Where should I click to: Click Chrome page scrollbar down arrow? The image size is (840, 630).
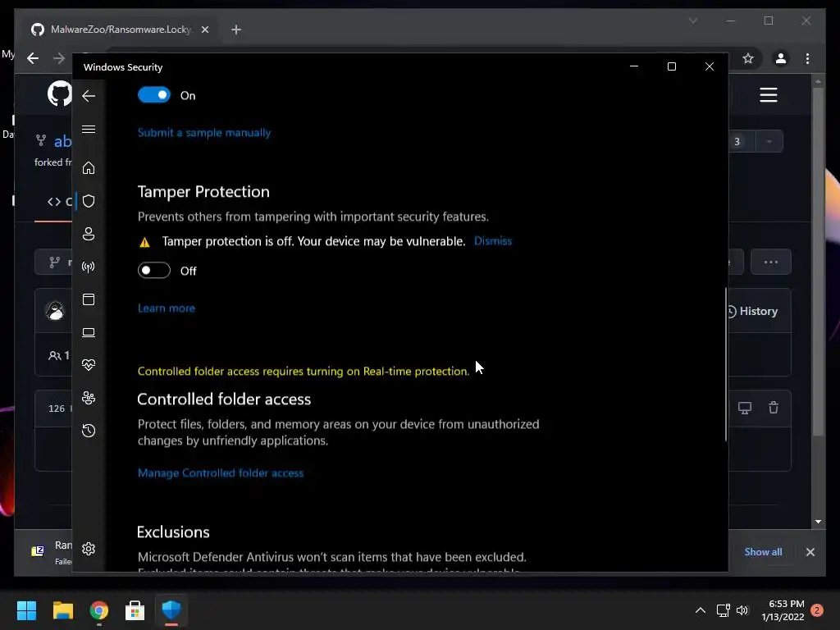(818, 521)
